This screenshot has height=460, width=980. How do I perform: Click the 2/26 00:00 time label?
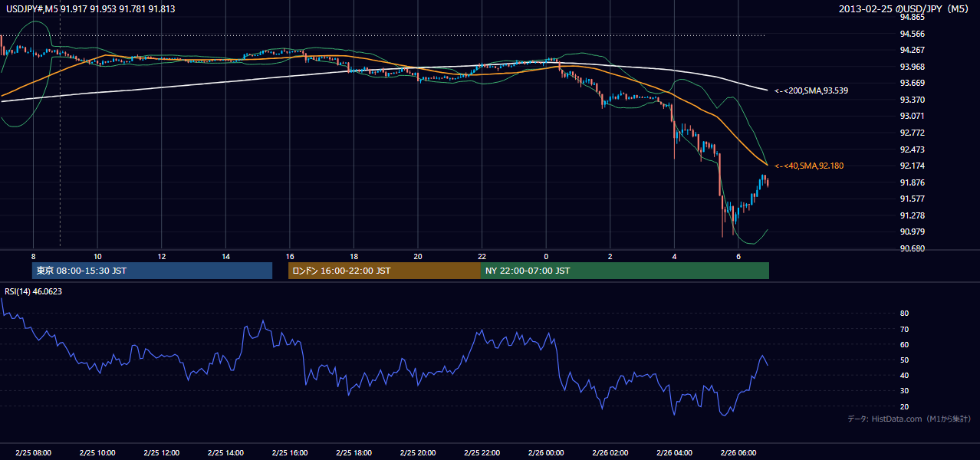tap(546, 453)
